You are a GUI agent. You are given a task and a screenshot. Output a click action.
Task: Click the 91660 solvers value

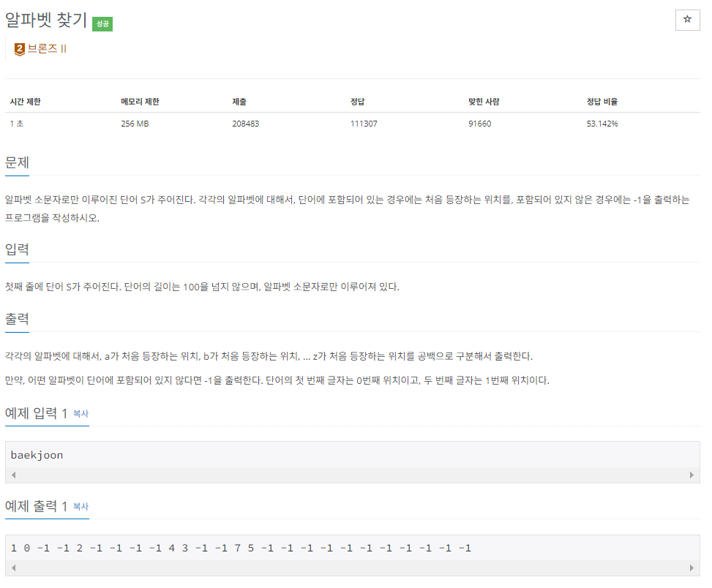[x=480, y=124]
